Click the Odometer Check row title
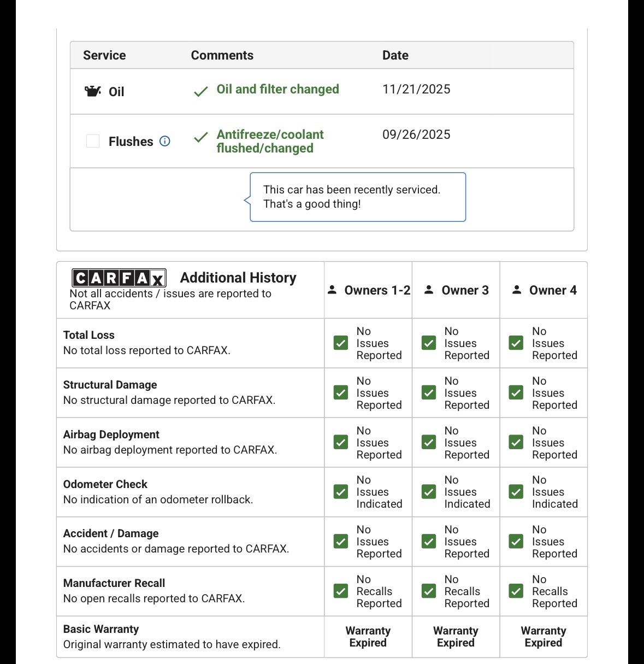This screenshot has width=644, height=664. pos(105,484)
